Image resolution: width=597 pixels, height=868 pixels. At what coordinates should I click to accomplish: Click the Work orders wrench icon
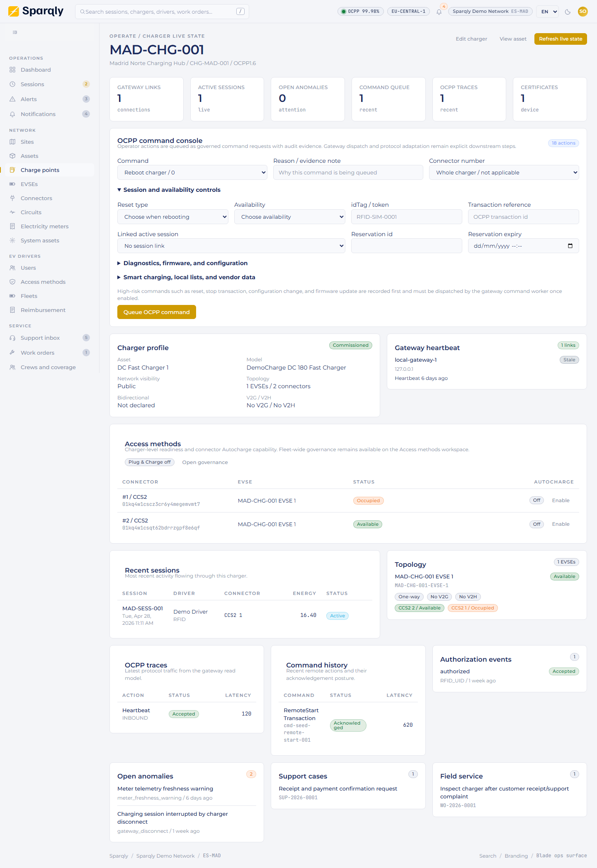[x=12, y=353]
